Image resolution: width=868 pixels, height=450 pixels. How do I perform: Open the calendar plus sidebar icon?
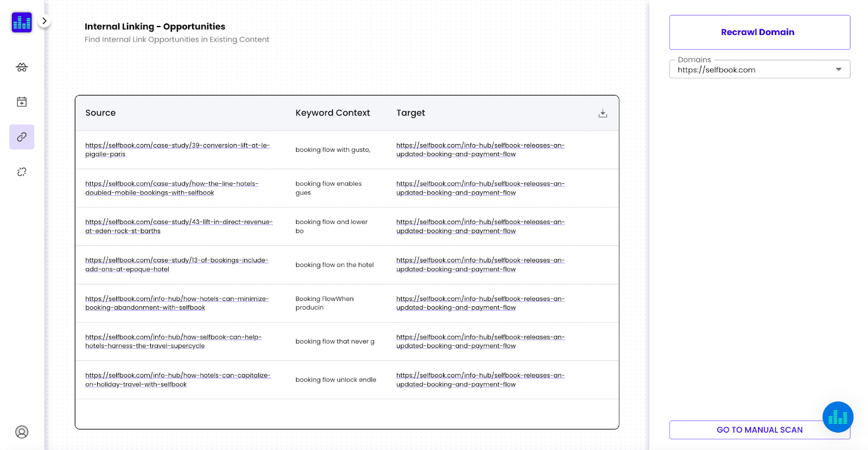pyautogui.click(x=22, y=102)
